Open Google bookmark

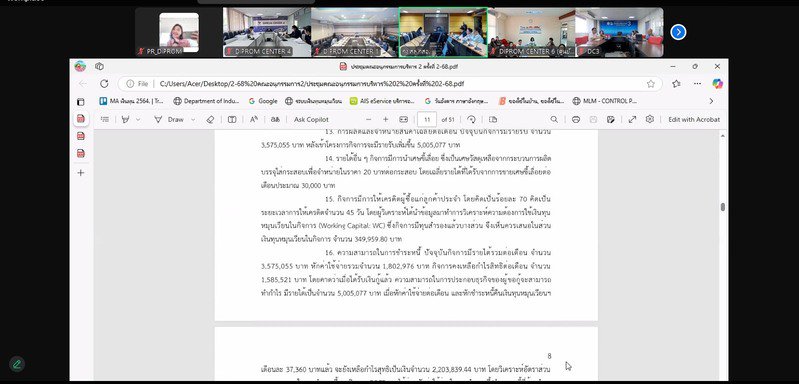[x=263, y=101]
